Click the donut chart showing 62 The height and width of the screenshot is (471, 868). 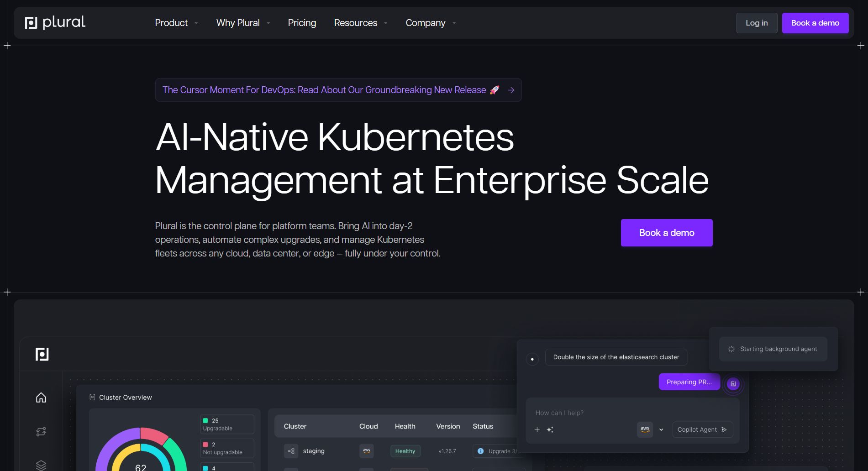(141, 450)
